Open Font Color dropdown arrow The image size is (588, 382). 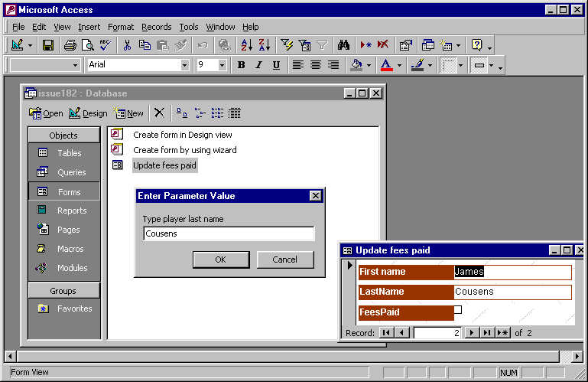point(399,65)
